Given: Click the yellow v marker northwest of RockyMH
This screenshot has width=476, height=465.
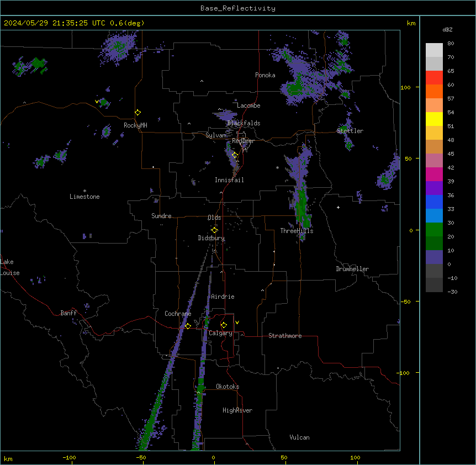Looking at the screenshot, I should [97, 102].
